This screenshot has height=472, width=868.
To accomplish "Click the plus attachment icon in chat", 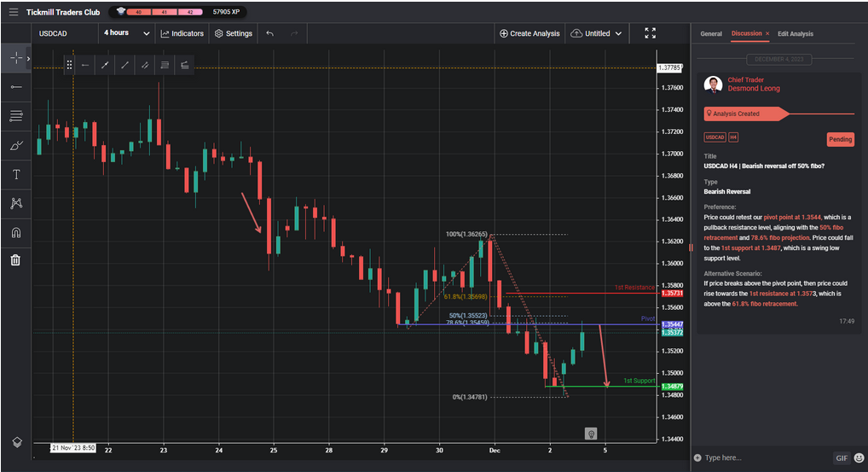I will (x=697, y=457).
